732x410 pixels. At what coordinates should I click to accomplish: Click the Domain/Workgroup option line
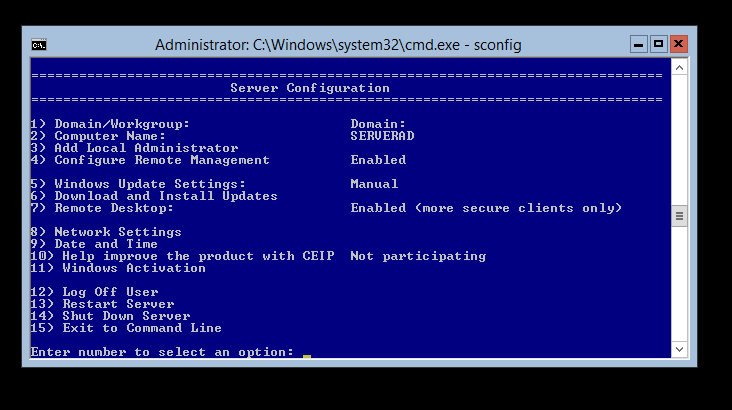coord(110,124)
